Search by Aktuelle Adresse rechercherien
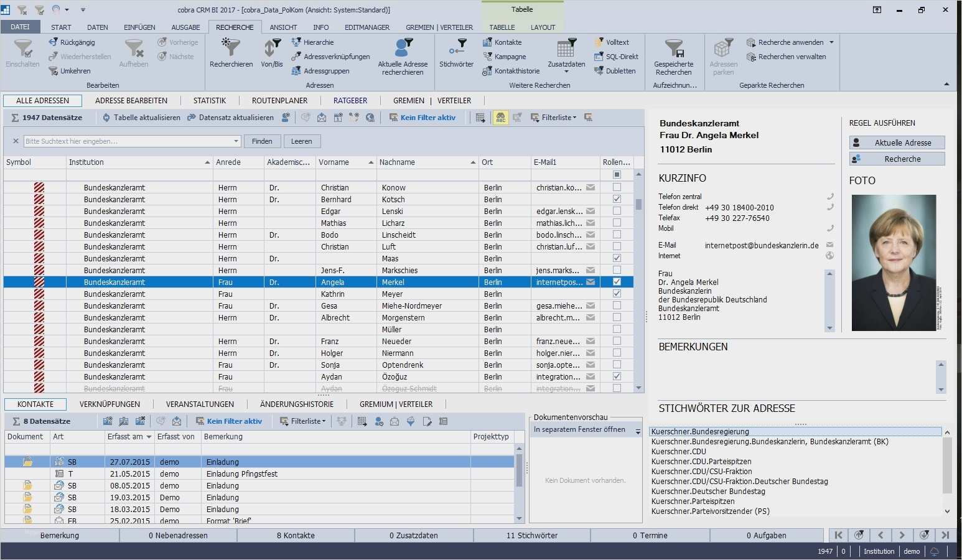Viewport: 962px width, 560px height. tap(403, 55)
